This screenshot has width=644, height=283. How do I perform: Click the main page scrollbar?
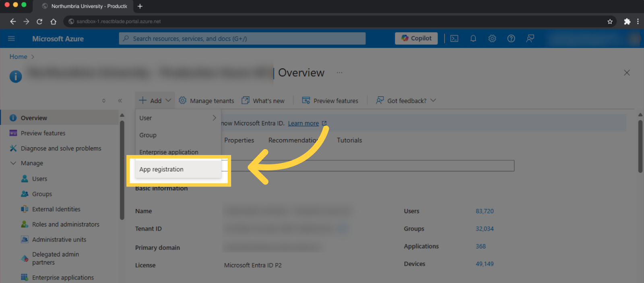[640, 146]
